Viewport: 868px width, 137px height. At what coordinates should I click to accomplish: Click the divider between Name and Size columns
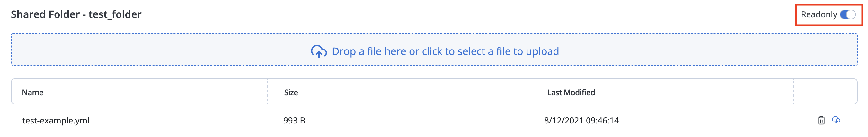268,91
